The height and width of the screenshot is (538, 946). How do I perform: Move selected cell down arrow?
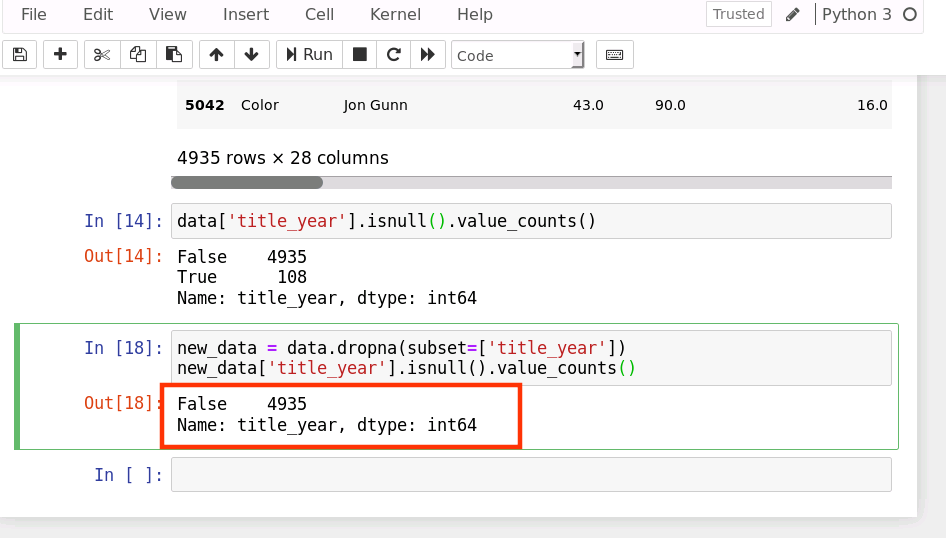click(251, 55)
